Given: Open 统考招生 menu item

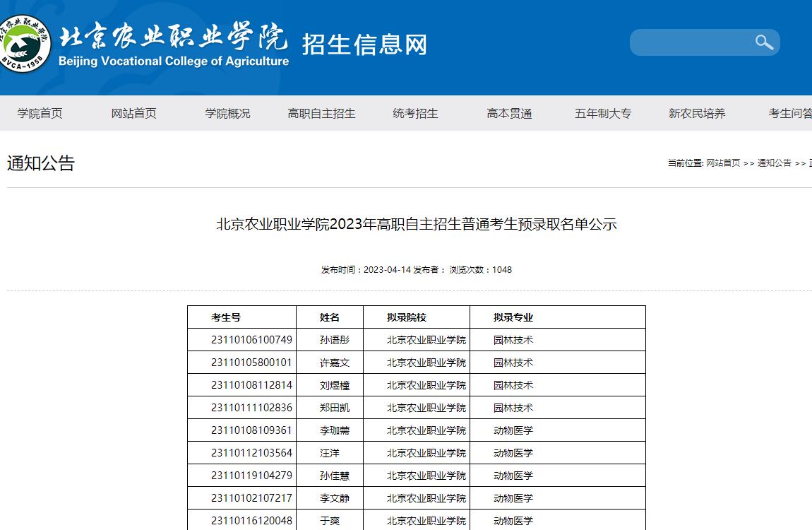Looking at the screenshot, I should click(x=415, y=113).
